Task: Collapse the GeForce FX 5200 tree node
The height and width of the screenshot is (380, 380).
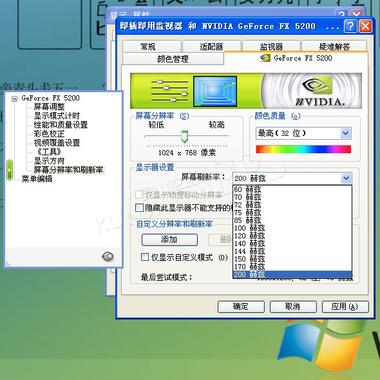Action: (x=14, y=98)
